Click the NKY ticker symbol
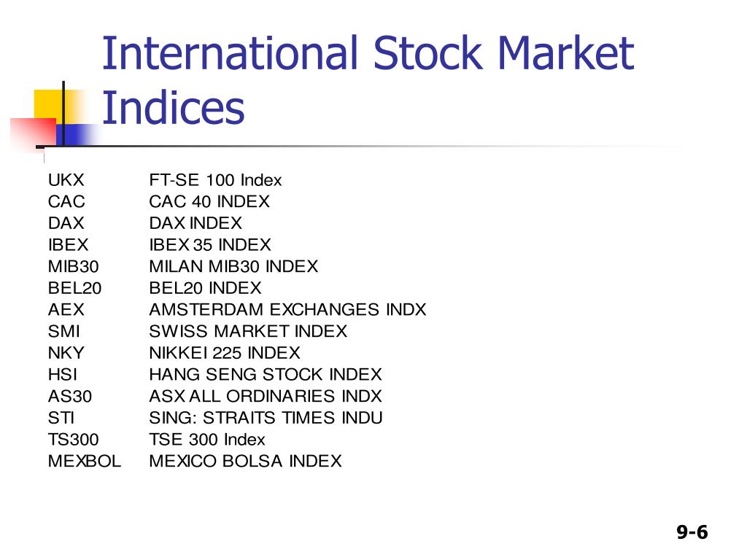Viewport: 747px width, 560px height. pos(66,353)
